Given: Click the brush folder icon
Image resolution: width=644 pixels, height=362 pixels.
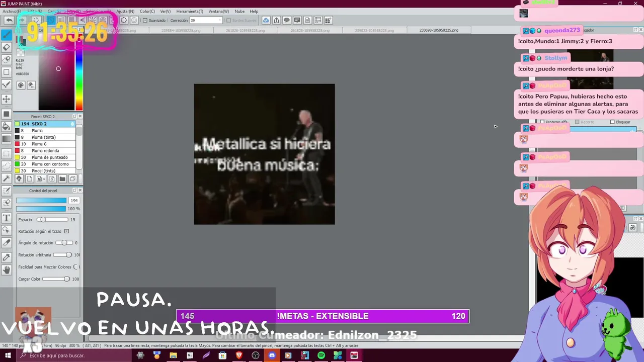Looking at the screenshot, I should [x=62, y=178].
